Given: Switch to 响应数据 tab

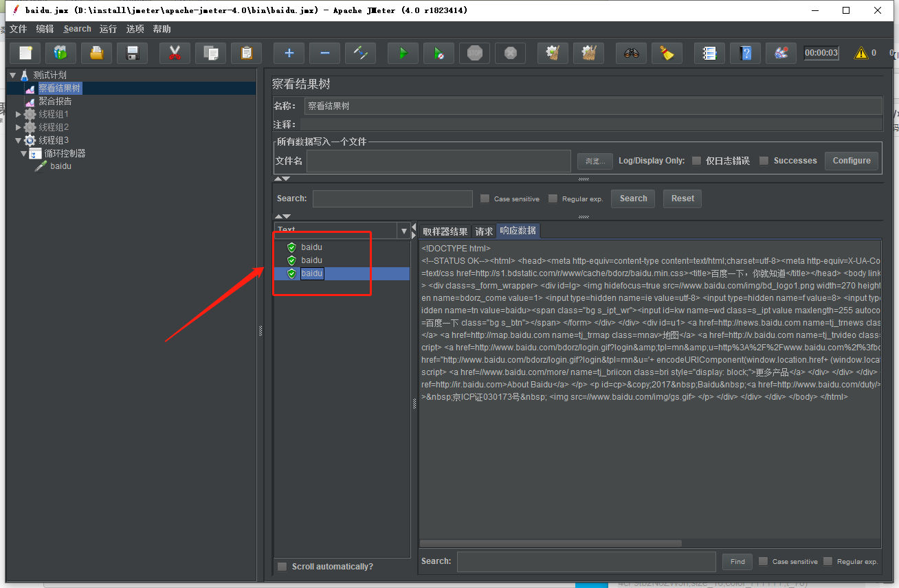Looking at the screenshot, I should (518, 231).
